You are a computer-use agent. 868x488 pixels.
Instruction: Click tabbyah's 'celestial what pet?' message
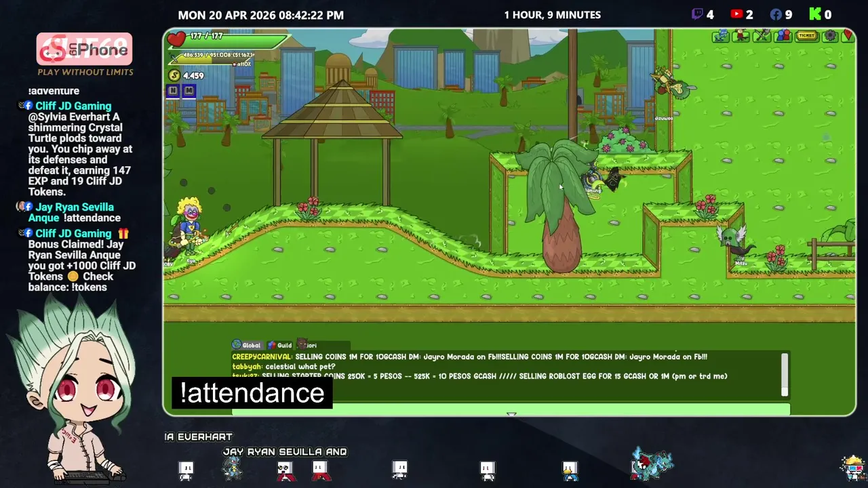(x=283, y=367)
